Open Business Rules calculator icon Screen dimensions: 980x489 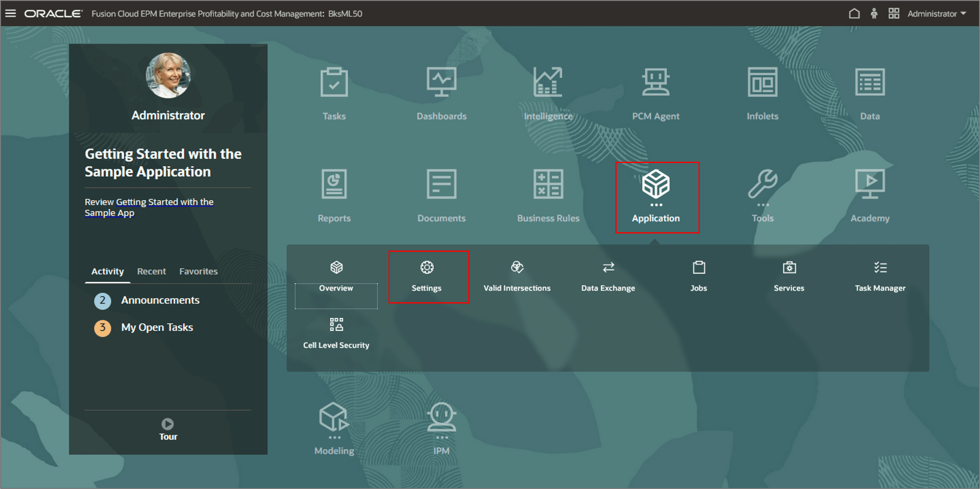pos(548,185)
